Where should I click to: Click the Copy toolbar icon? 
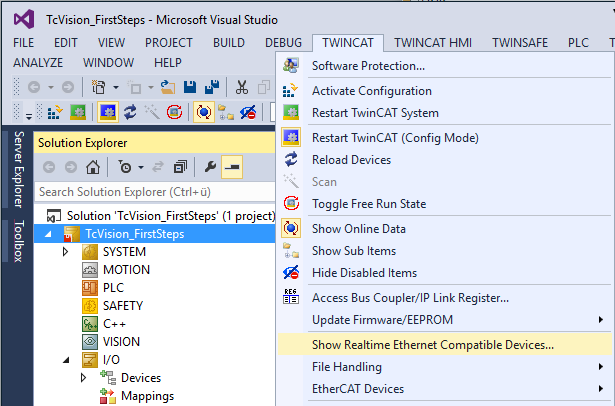coord(264,87)
